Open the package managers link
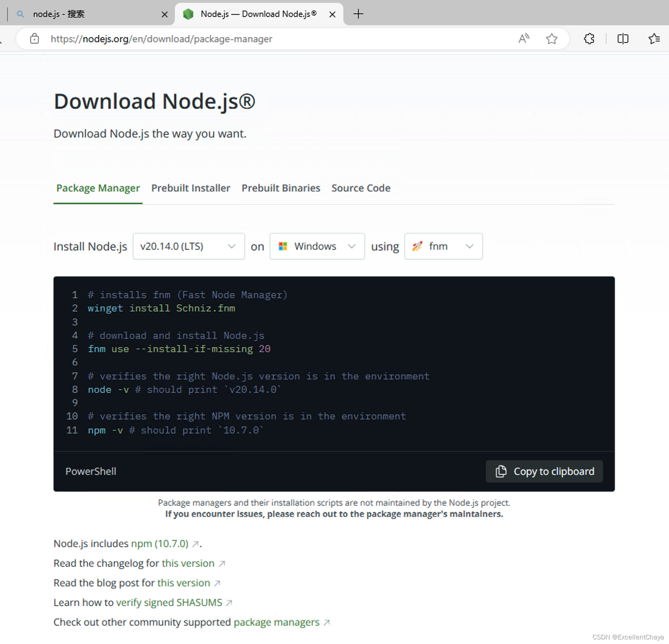This screenshot has width=669, height=644. tap(277, 622)
